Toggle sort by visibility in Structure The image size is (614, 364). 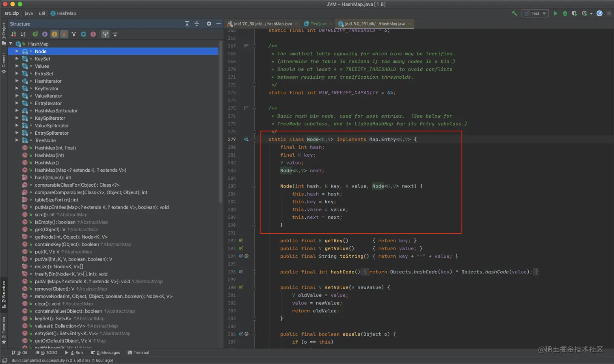[x=13, y=34]
